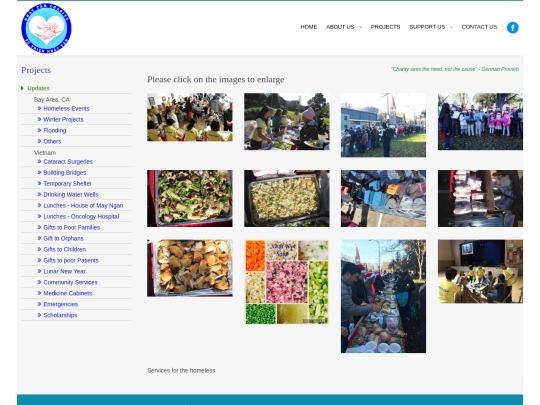Expand the Support Us submenu arrow
Screen dimensions: 540x405
(451, 27)
